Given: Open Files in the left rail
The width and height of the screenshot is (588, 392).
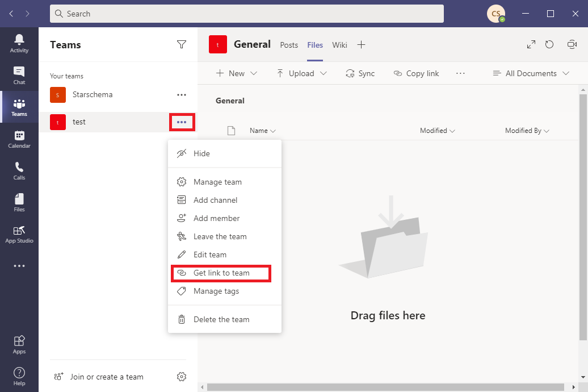Looking at the screenshot, I should (19, 203).
